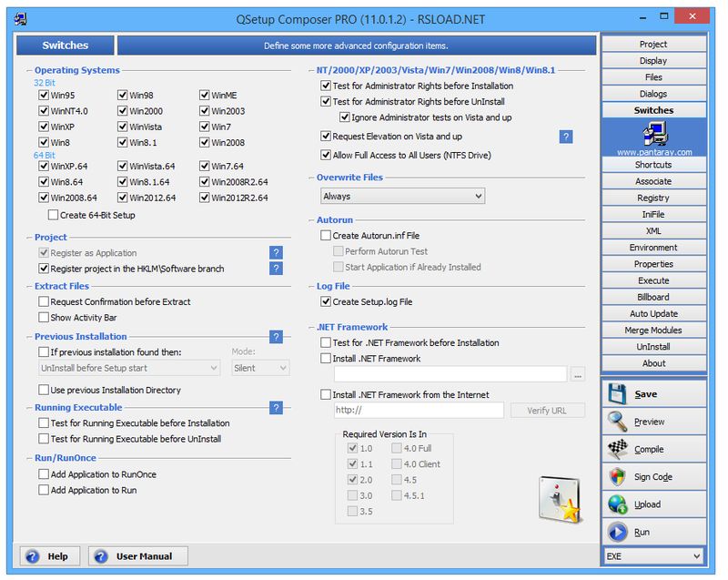Open the Associate section
The height and width of the screenshot is (580, 728).
coord(653,181)
